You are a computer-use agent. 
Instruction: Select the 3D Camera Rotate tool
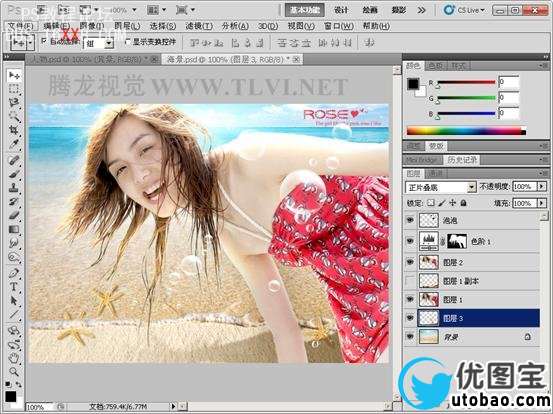[14, 345]
